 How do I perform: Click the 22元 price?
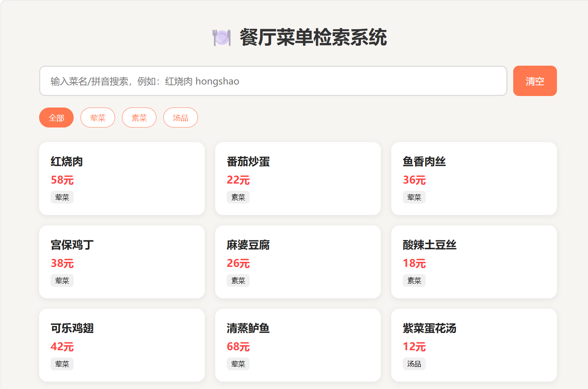pos(238,180)
